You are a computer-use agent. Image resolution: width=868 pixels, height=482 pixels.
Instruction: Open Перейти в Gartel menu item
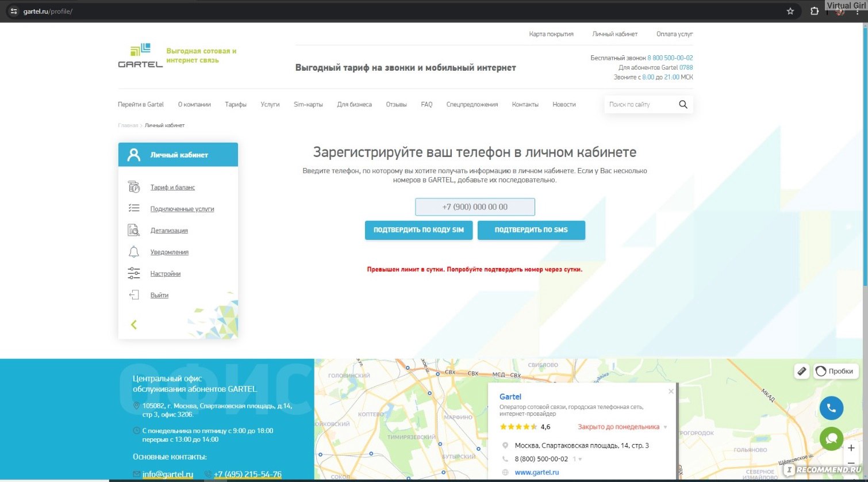click(x=141, y=104)
